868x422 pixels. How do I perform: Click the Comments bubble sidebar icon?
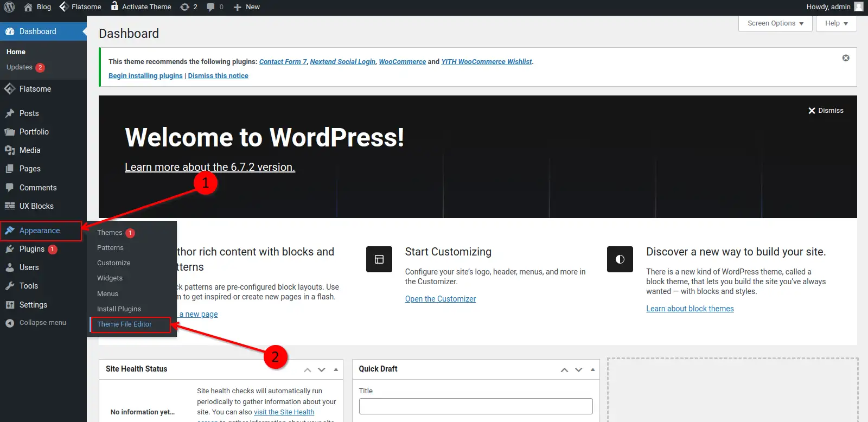10,188
